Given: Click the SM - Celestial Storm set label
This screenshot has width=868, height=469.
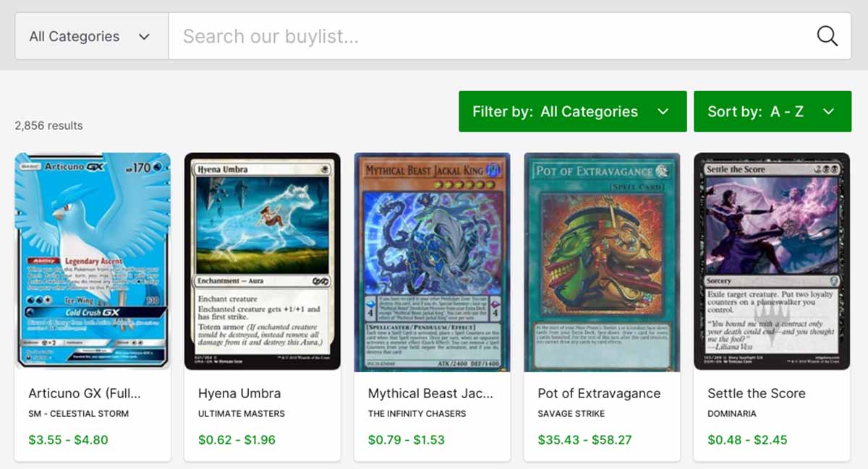Looking at the screenshot, I should tap(79, 414).
